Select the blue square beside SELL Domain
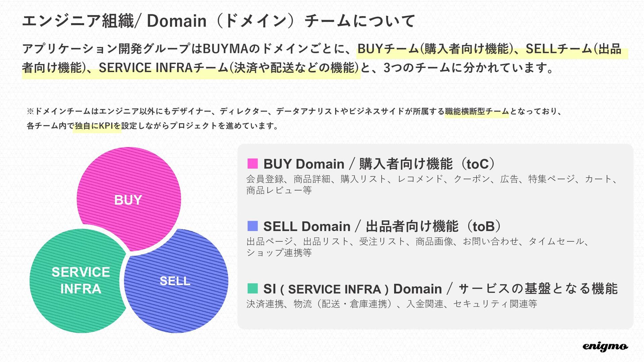 (252, 226)
